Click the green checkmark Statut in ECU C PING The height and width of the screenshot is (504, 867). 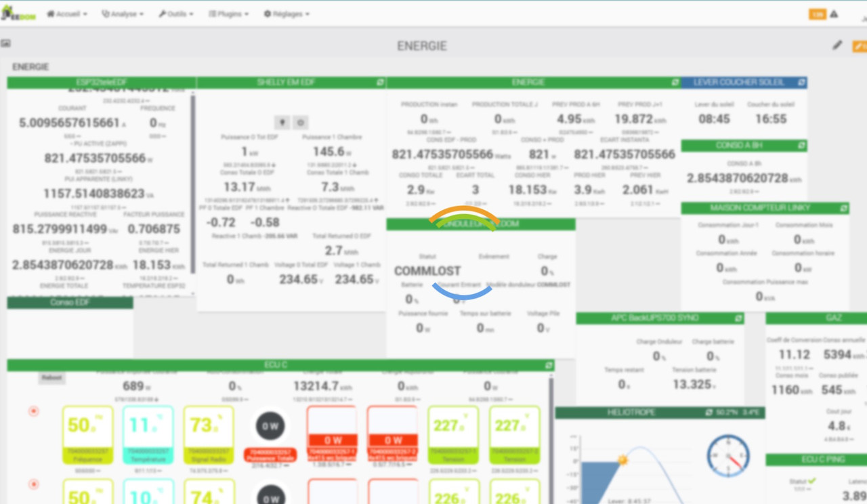click(x=811, y=481)
